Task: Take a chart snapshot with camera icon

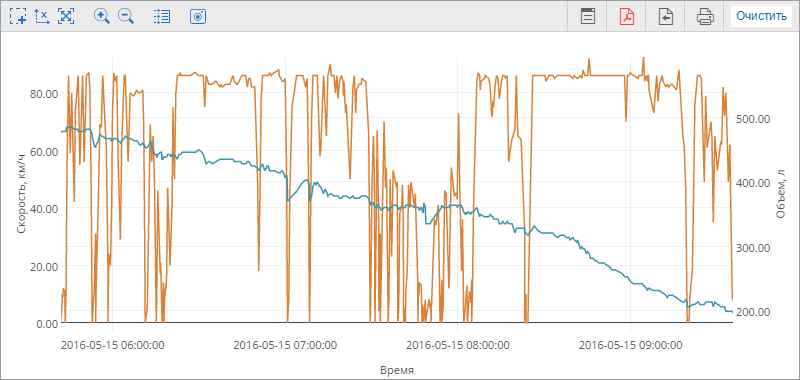Action: click(197, 16)
